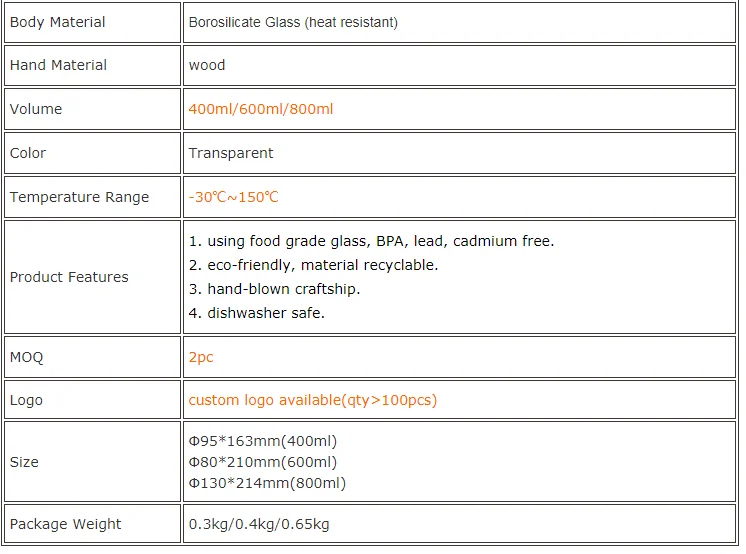Click the wood value cell
The width and height of the screenshot is (746, 554).
pyautogui.click(x=460, y=65)
